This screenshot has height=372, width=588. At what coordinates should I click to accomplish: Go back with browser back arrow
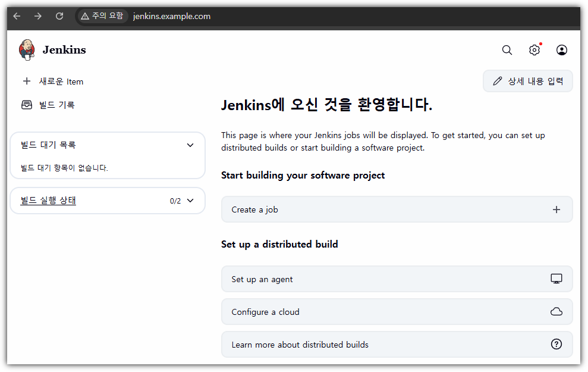[x=17, y=16]
